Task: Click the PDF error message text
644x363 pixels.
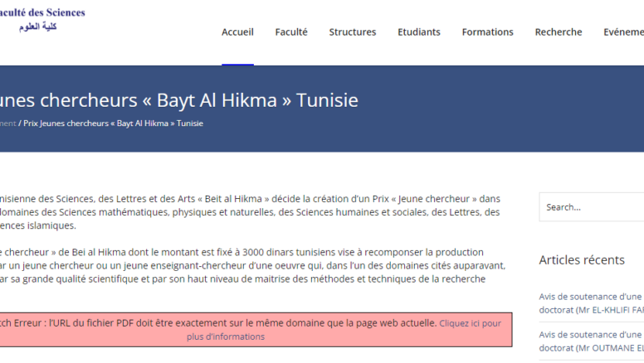Action: (218, 323)
